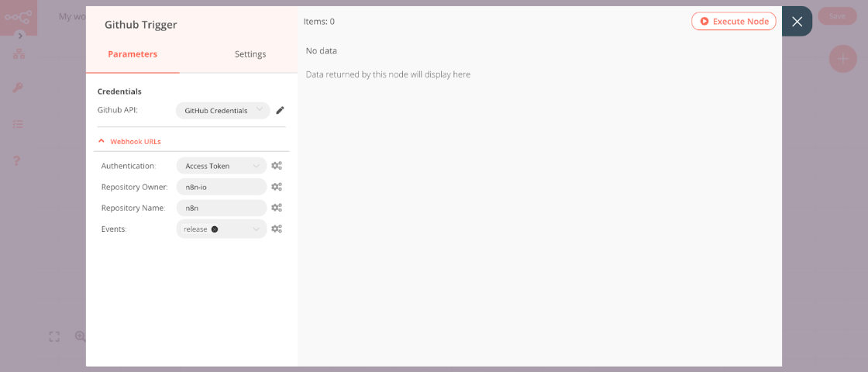Close the Github Trigger node panel
The width and height of the screenshot is (868, 372).
click(x=797, y=22)
